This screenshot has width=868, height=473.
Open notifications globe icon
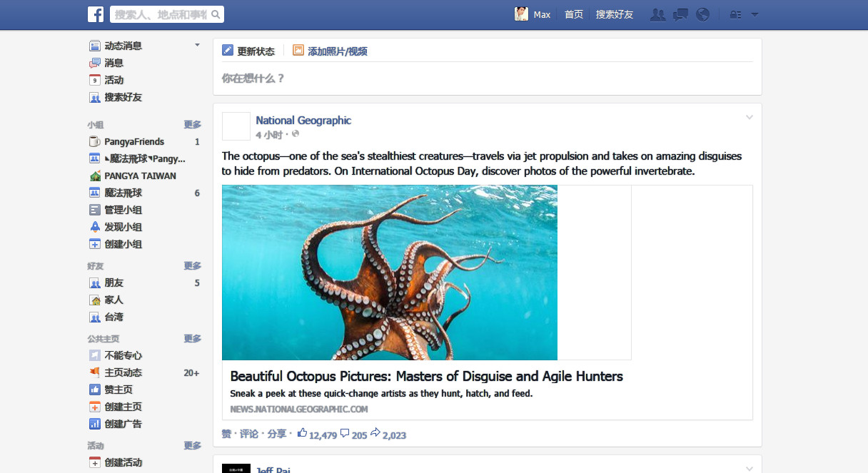pos(702,14)
